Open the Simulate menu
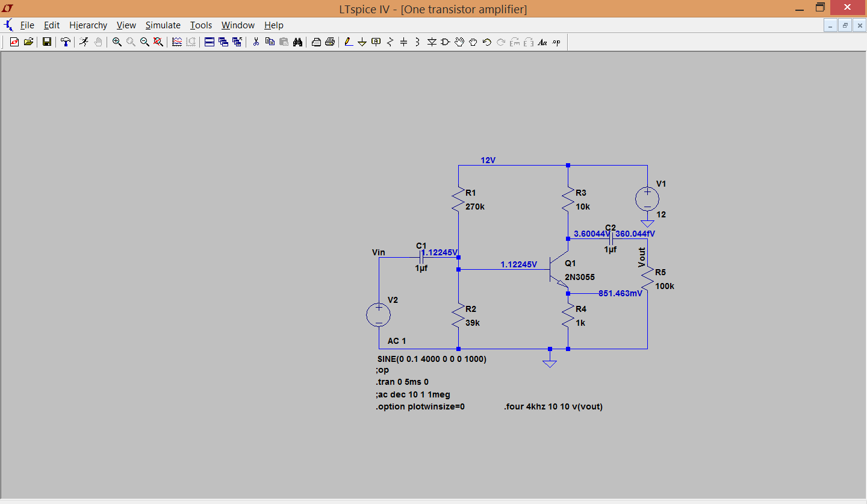The width and height of the screenshot is (867, 504). pos(163,25)
